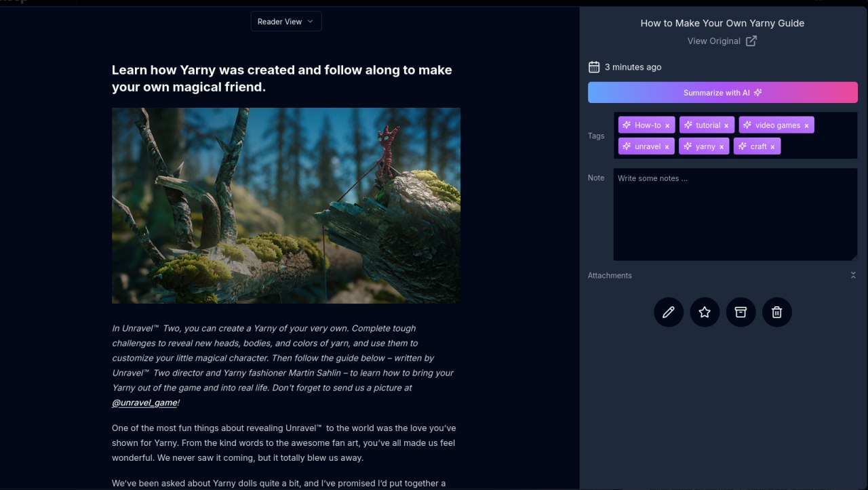Click the "How to Make Your Own Yarny Guide" title
Image resolution: width=868 pixels, height=490 pixels.
tap(722, 23)
